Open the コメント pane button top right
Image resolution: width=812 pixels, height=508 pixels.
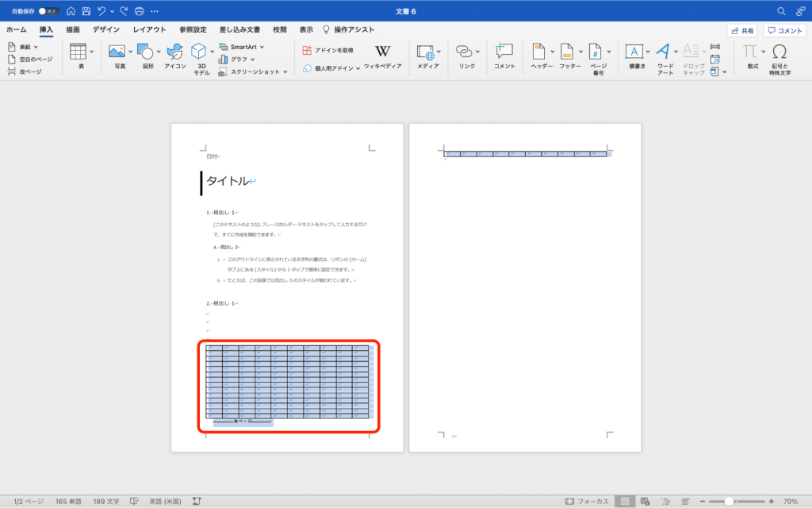point(784,31)
